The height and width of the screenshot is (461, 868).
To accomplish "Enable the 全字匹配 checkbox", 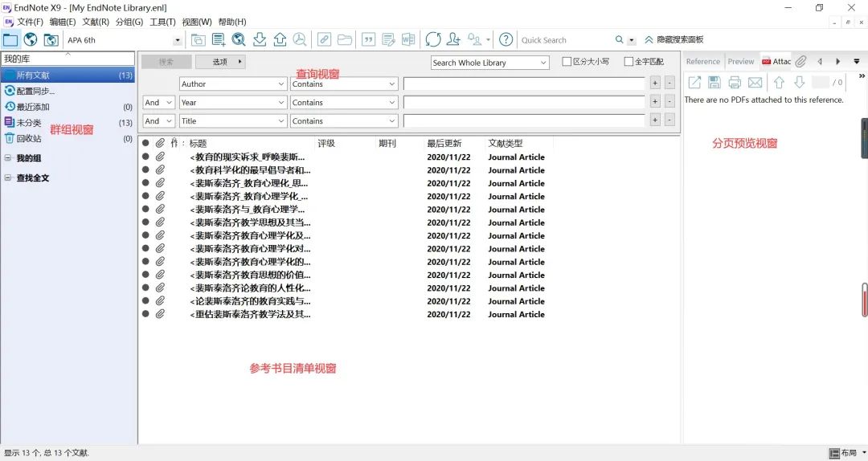I will tap(628, 62).
